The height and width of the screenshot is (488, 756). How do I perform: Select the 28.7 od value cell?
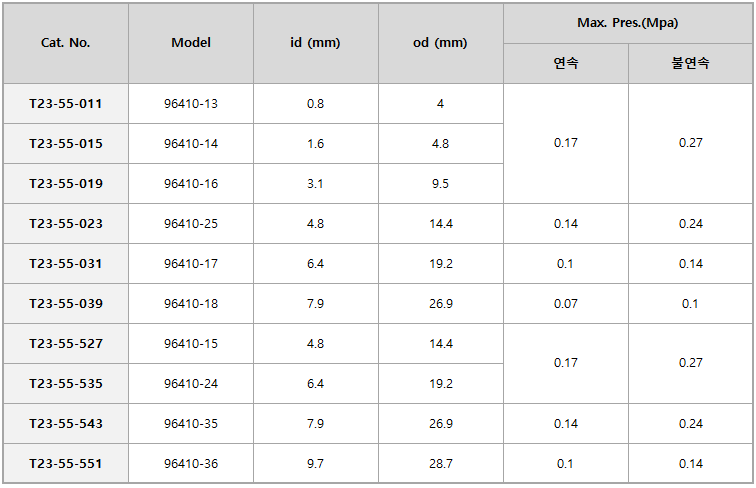[441, 463]
